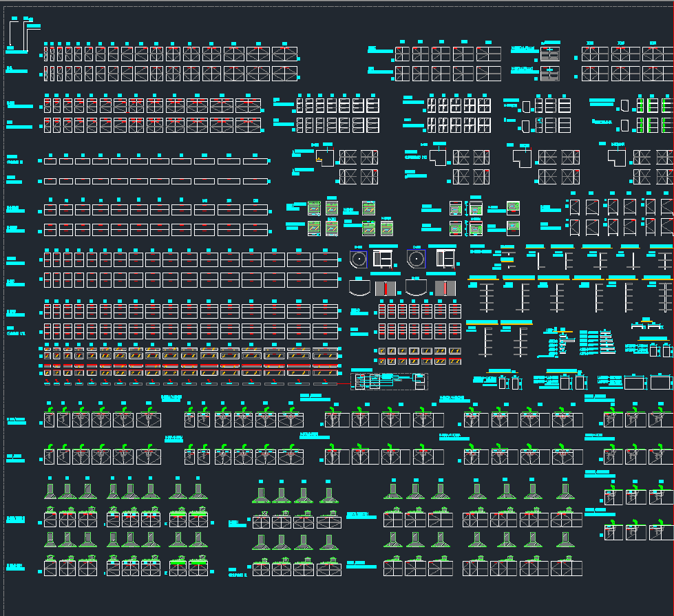674x616 pixels.
Task: Select the second blue-outlined circular sink block
Action: (416, 259)
